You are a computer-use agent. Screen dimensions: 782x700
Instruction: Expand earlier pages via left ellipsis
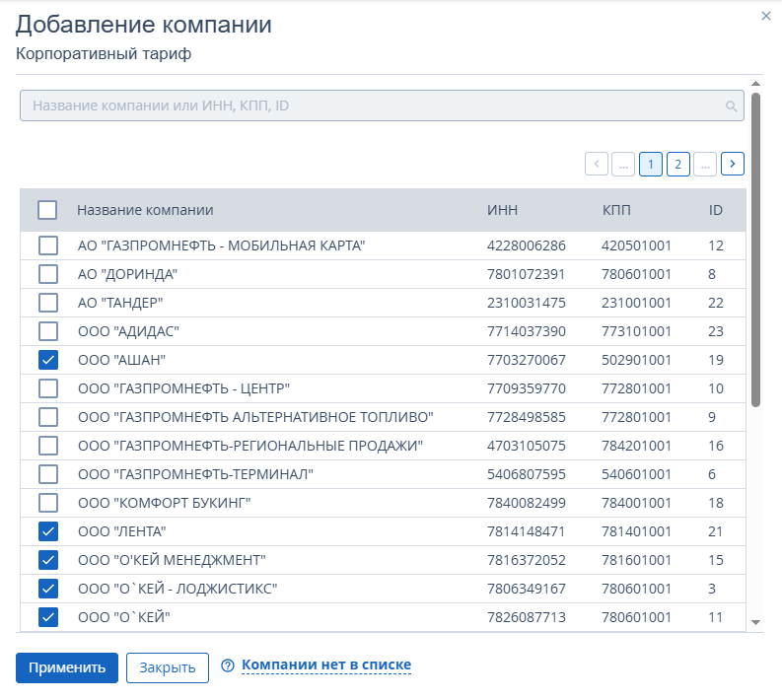point(623,164)
